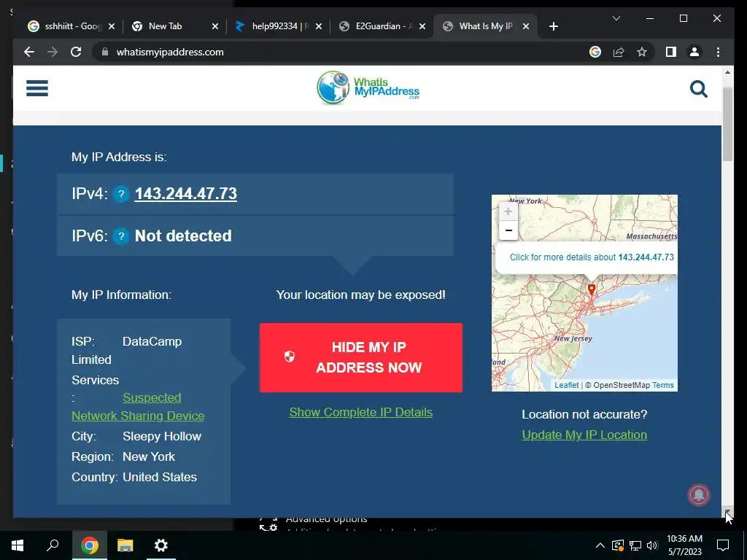747x560 pixels.
Task: Click the New York region value
Action: [149, 456]
